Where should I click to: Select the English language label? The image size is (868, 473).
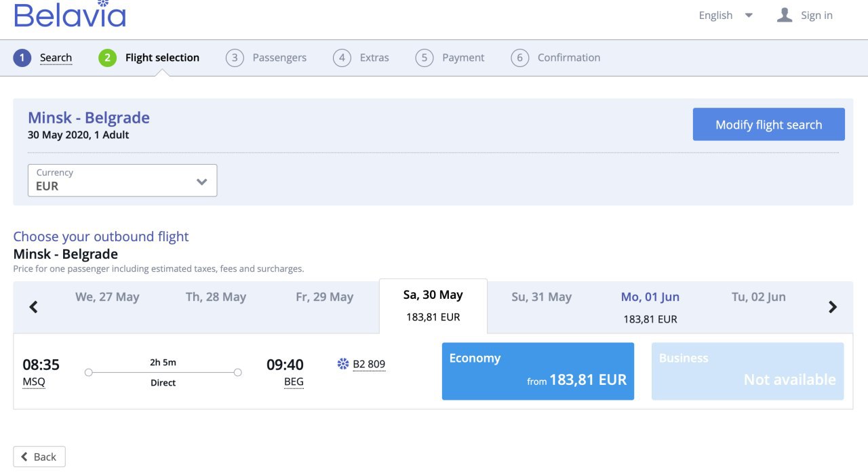click(715, 16)
